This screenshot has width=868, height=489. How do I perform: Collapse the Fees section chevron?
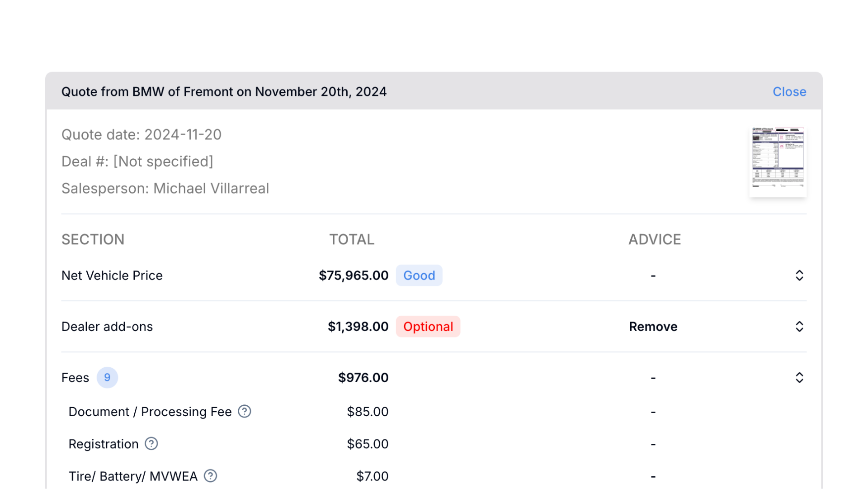tap(799, 378)
